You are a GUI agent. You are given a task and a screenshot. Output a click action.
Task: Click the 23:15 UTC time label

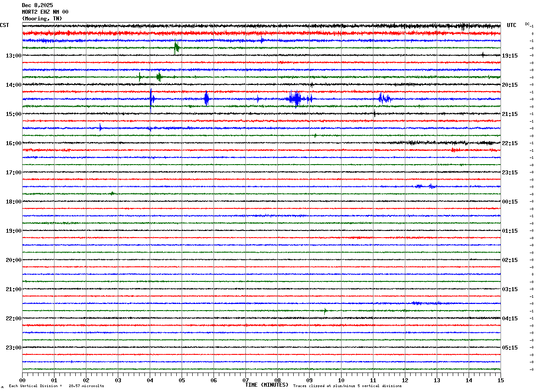(510, 173)
